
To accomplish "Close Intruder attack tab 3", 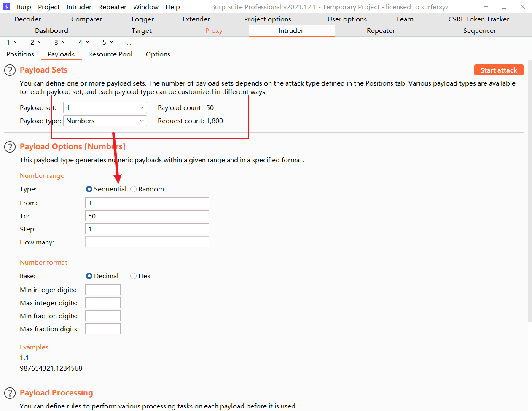I will (x=64, y=43).
